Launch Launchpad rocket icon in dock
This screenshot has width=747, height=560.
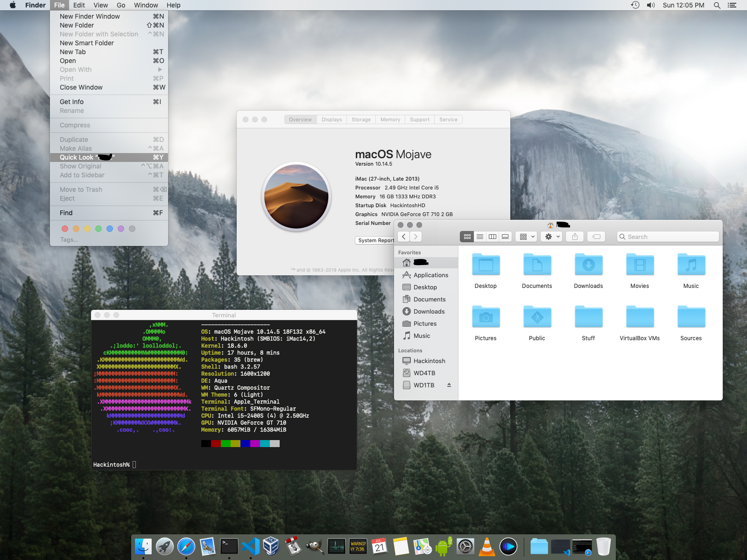pos(165,546)
